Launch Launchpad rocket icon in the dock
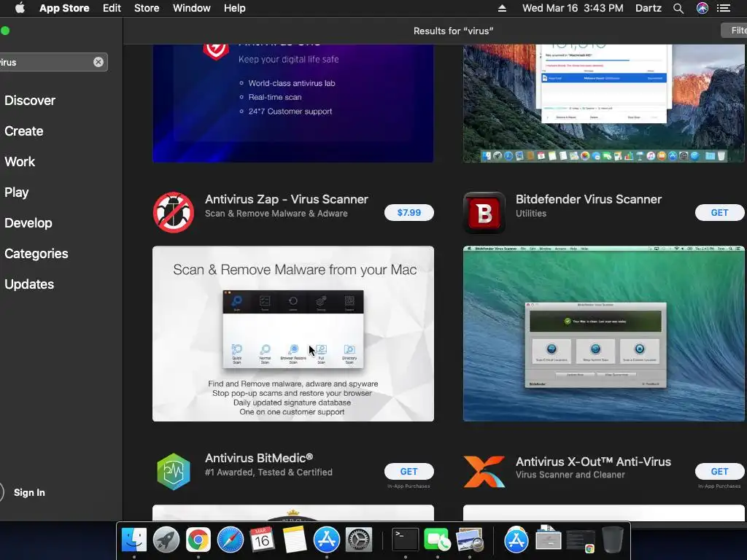This screenshot has height=560, width=747. click(166, 540)
